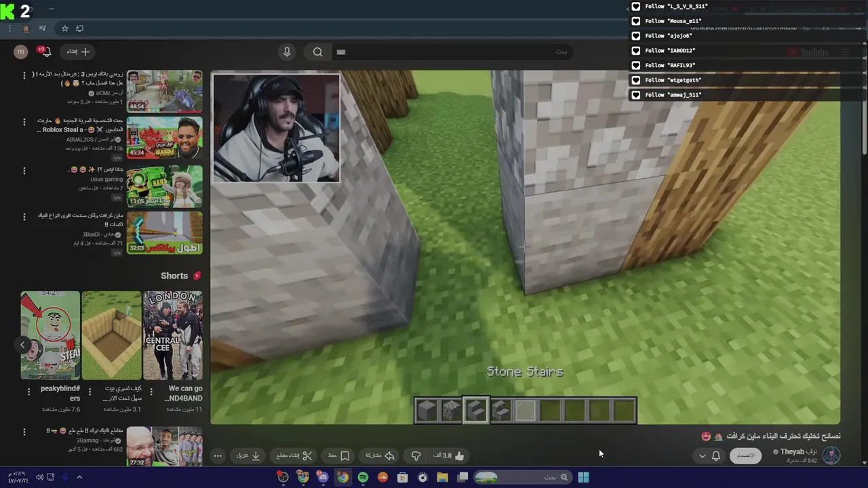This screenshot has height=488, width=868.
Task: Open the network icon in system tray
Action: [51, 477]
